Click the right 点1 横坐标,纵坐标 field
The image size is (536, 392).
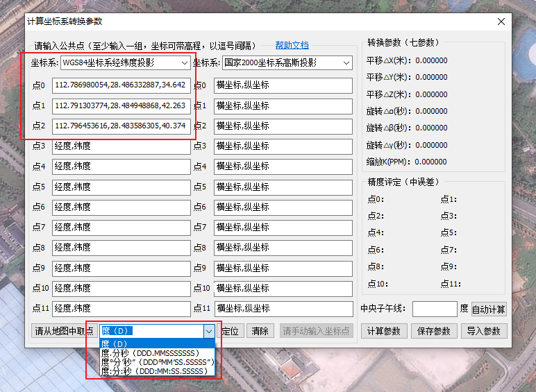click(x=283, y=106)
